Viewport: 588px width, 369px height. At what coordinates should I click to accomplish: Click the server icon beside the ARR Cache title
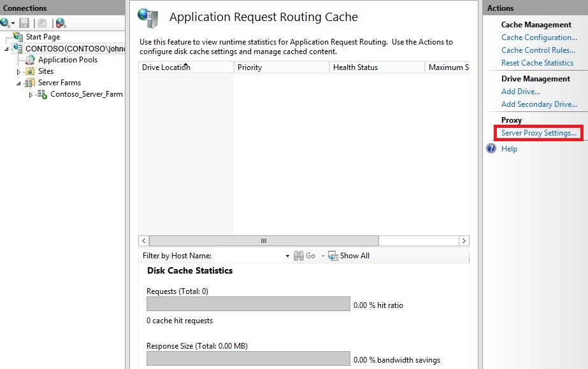148,18
